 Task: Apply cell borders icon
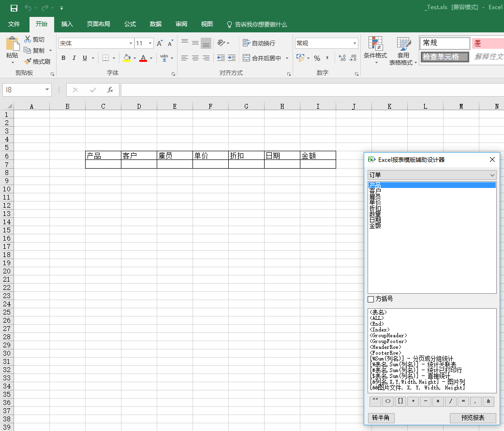[105, 58]
